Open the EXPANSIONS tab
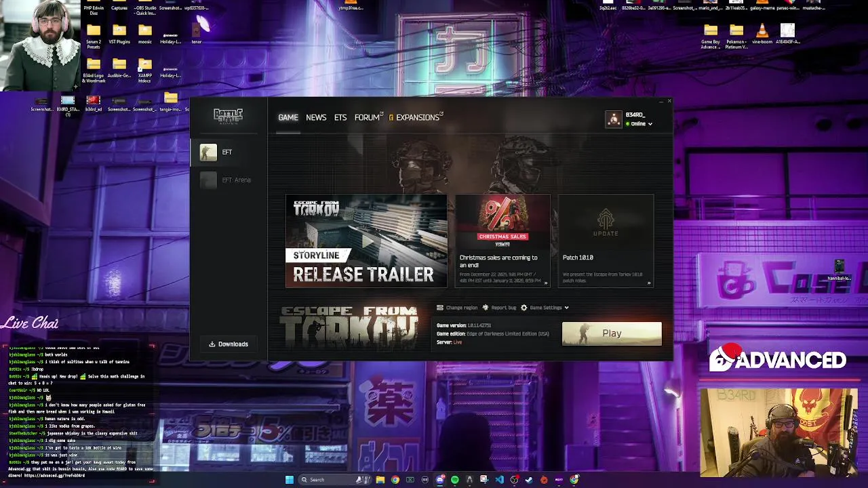 416,117
